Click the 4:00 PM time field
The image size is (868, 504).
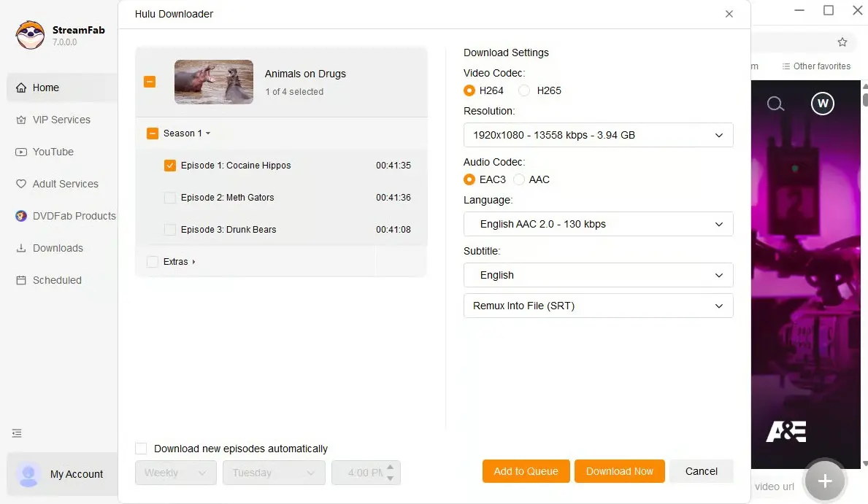(x=365, y=473)
